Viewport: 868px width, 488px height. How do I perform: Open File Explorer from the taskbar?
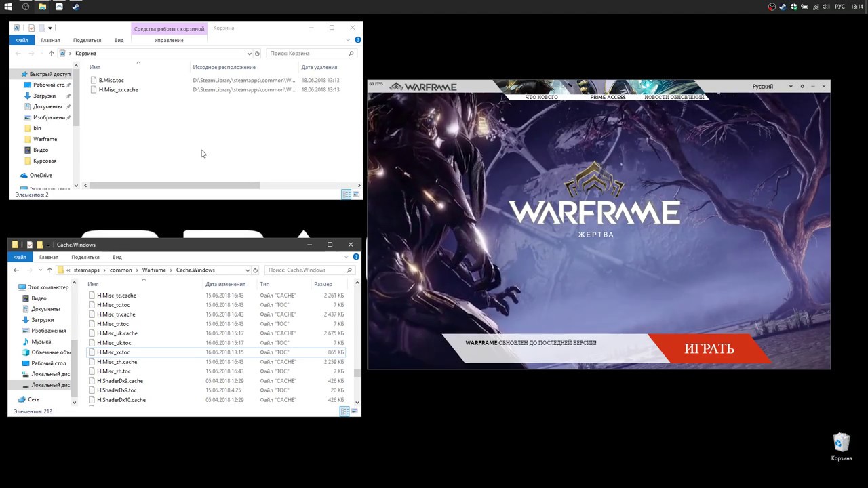coord(42,7)
